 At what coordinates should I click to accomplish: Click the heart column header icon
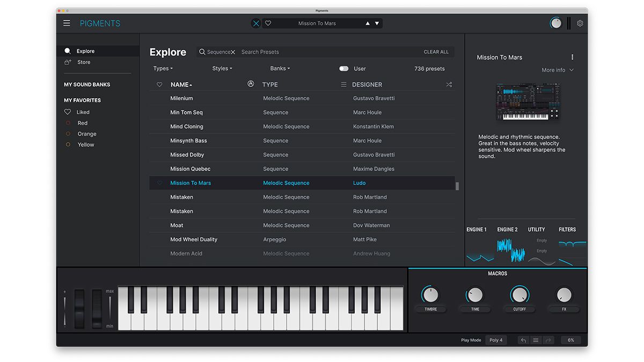159,85
